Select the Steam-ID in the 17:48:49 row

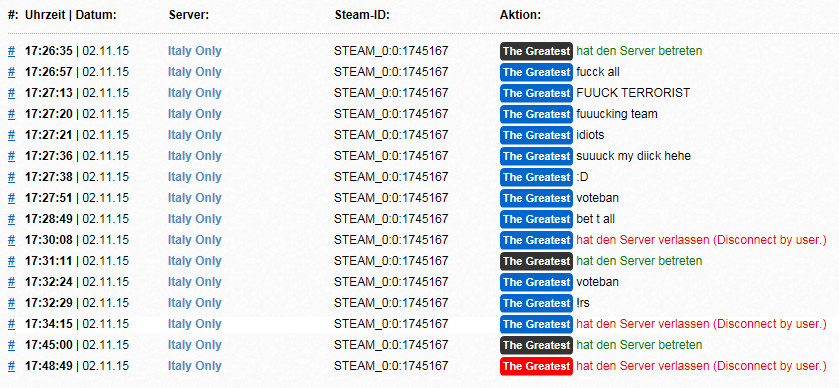(x=391, y=366)
